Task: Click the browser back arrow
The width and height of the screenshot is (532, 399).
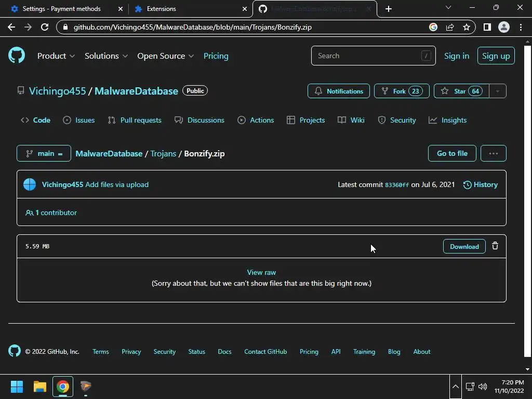Action: coord(11,27)
